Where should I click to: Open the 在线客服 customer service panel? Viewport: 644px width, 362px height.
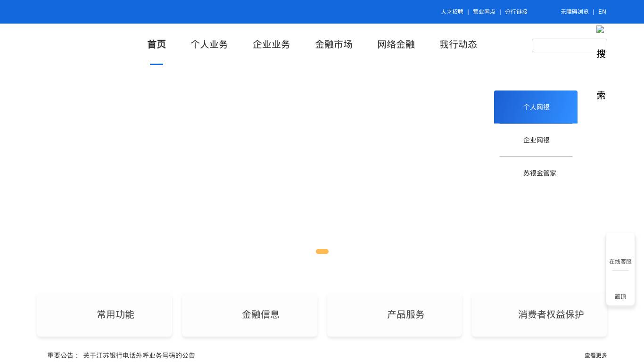click(x=620, y=262)
